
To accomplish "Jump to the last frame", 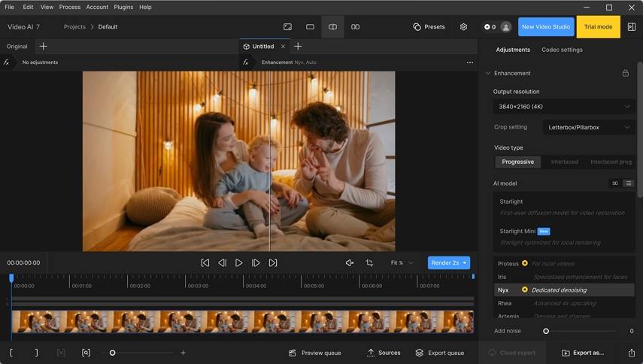I will pyautogui.click(x=273, y=262).
